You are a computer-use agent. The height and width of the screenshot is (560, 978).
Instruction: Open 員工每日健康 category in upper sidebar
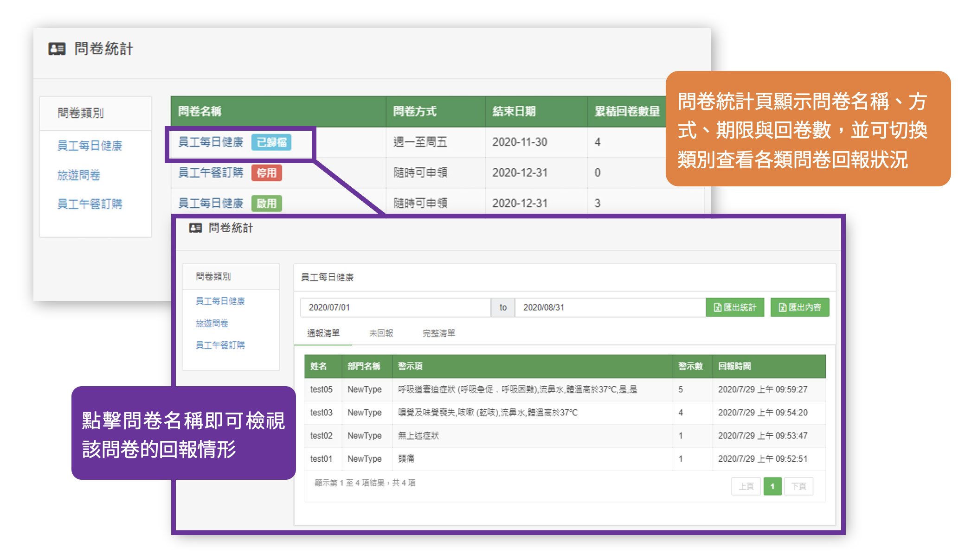(x=90, y=146)
